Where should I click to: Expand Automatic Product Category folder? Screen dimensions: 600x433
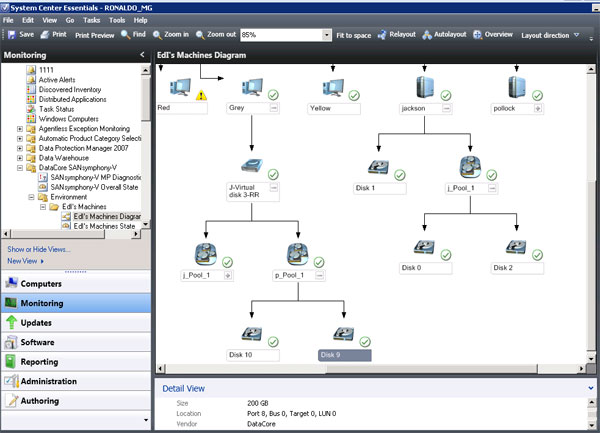pos(20,138)
